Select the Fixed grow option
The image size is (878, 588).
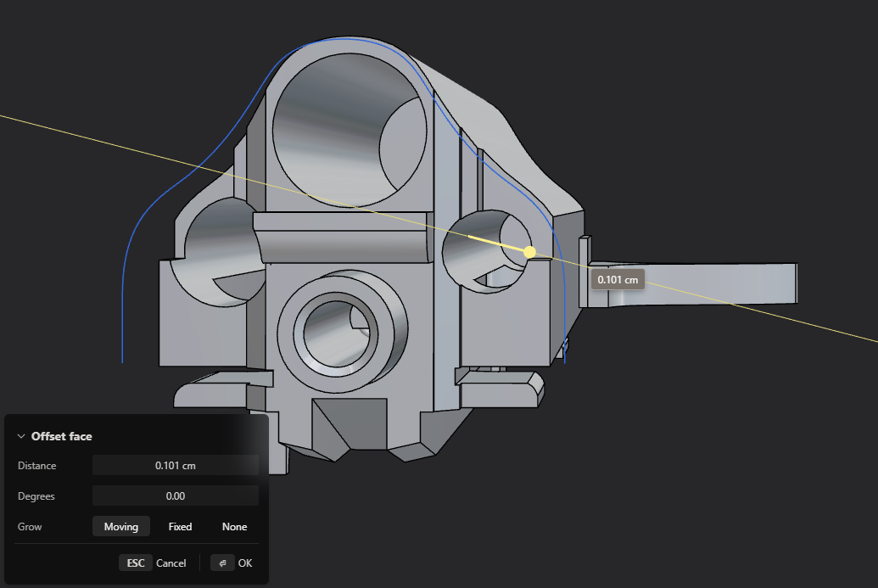click(x=180, y=526)
